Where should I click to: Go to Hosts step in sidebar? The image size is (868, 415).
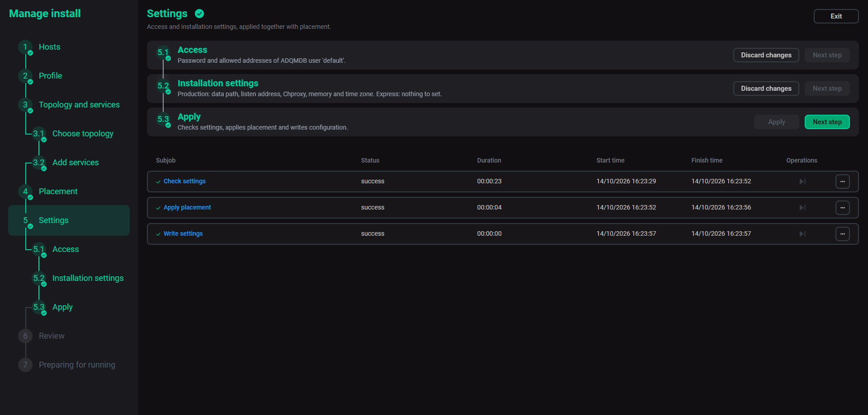(49, 47)
